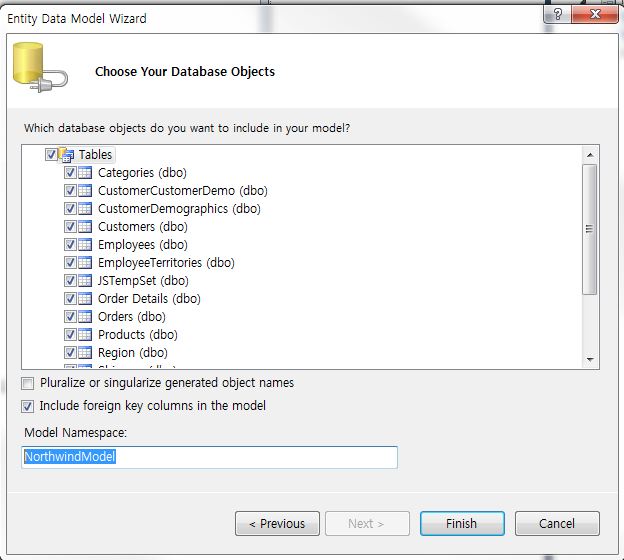Click the help question mark button

(x=558, y=14)
